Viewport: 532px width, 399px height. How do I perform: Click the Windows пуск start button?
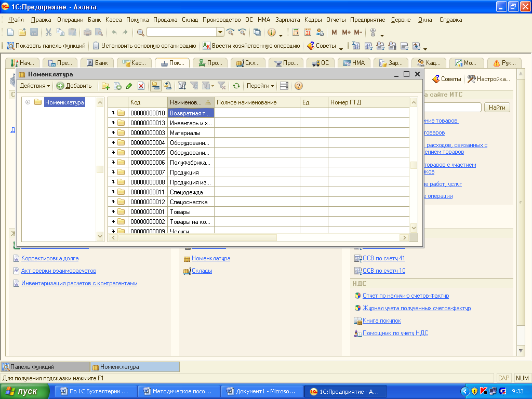coord(24,392)
